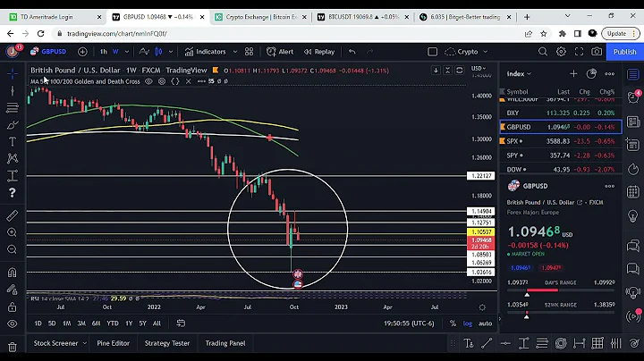
Task: Select the crosshair cursor tool
Action: point(13,74)
